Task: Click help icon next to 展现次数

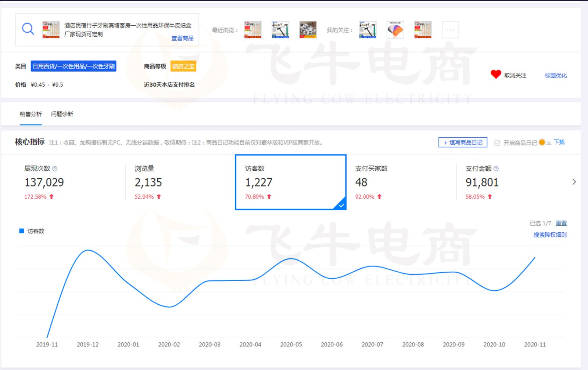Action: (x=55, y=169)
